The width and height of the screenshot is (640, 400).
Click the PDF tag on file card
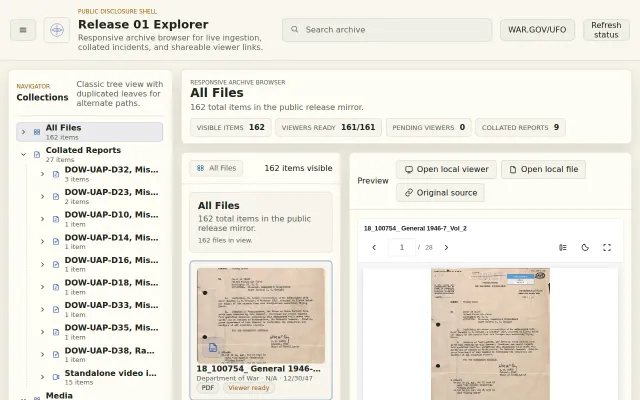[207, 388]
